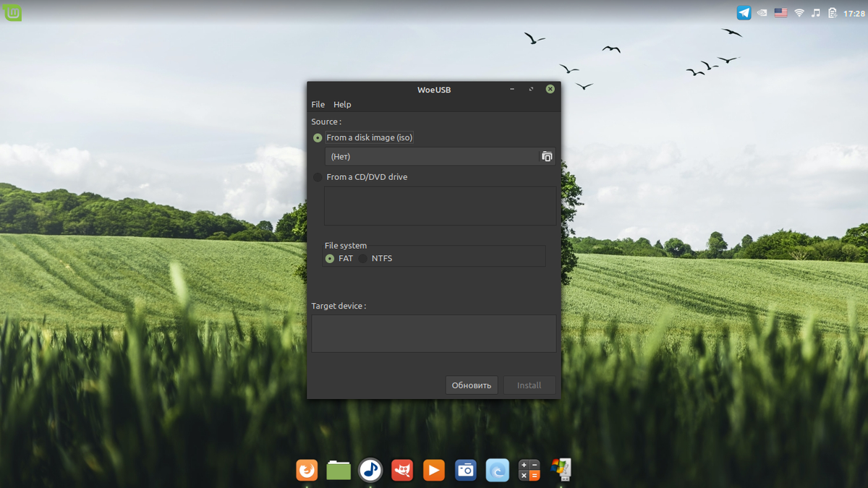Image resolution: width=868 pixels, height=488 pixels.
Task: Open the green Files folder in dock
Action: pos(339,470)
